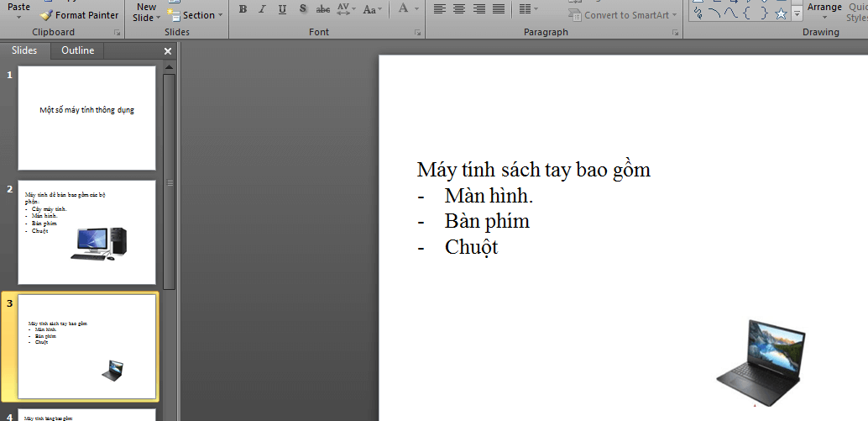Image resolution: width=868 pixels, height=421 pixels.
Task: Switch to the Slides tab
Action: 24,50
